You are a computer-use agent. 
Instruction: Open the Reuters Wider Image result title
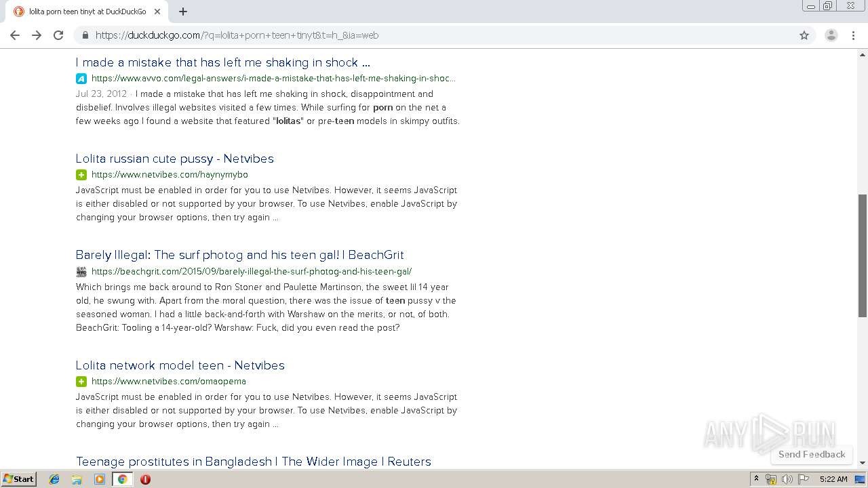point(254,462)
